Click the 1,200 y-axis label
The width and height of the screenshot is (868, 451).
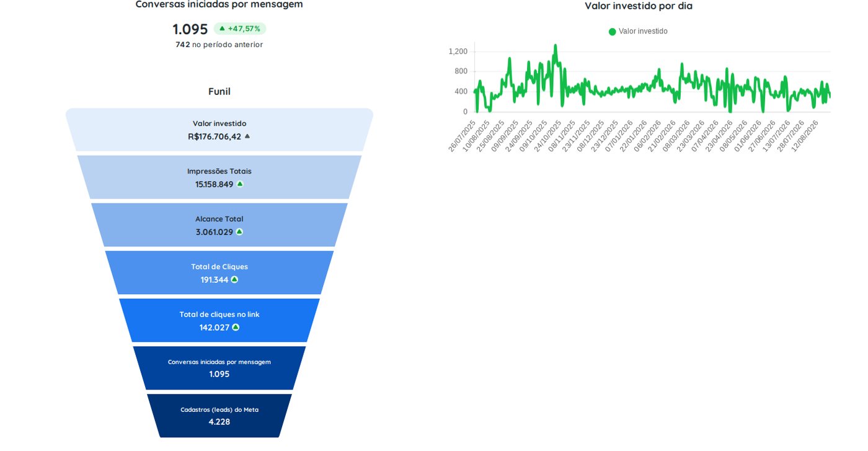(458, 51)
